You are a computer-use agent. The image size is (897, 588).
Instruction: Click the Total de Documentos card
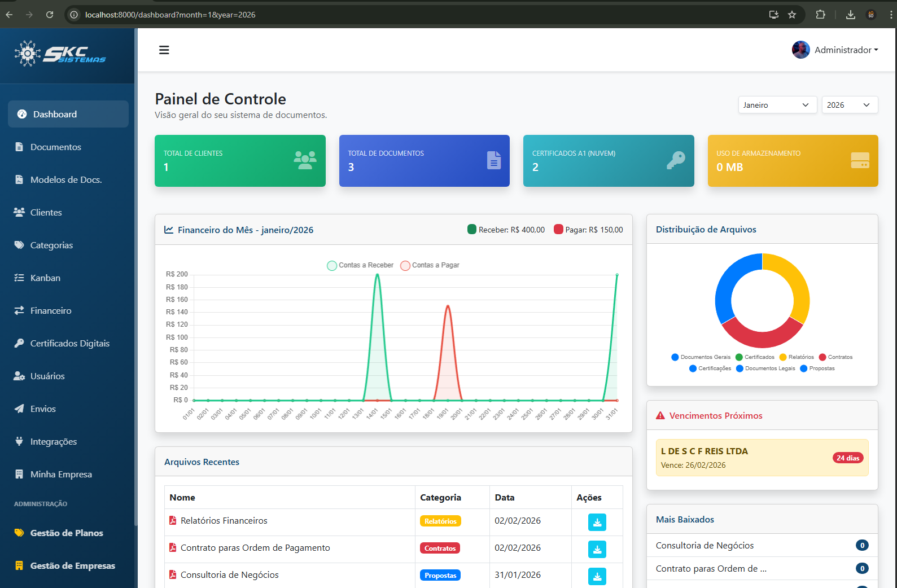pos(424,161)
